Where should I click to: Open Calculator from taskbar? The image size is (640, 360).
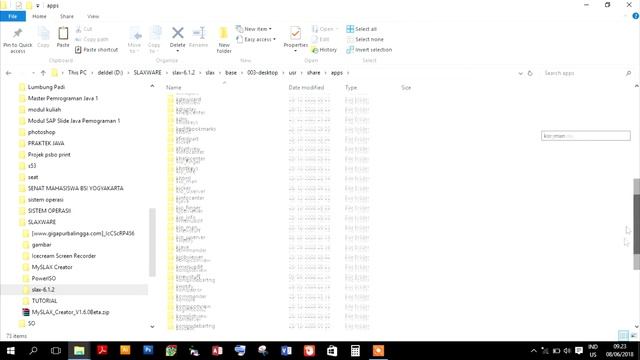coord(355,351)
